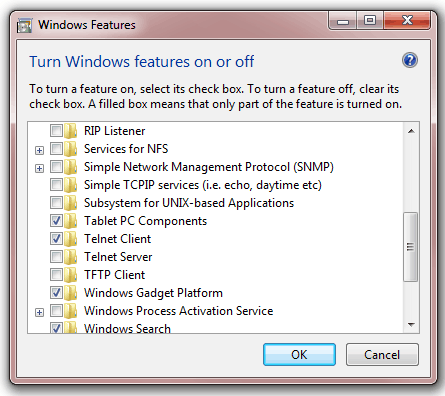The image size is (445, 396).
Task: Click the Windows Features title bar icon
Action: (x=24, y=26)
